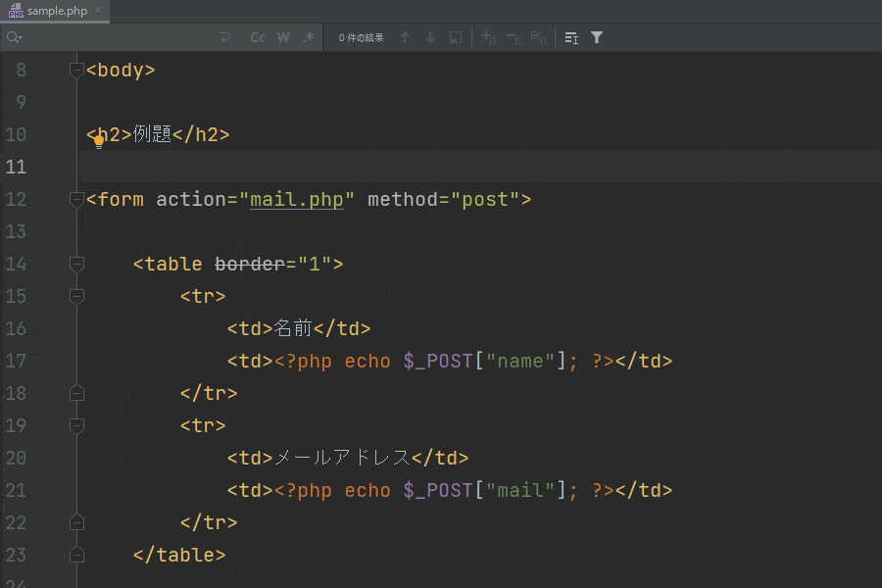
Task: Collapse the form block on line 12
Action: (76, 200)
